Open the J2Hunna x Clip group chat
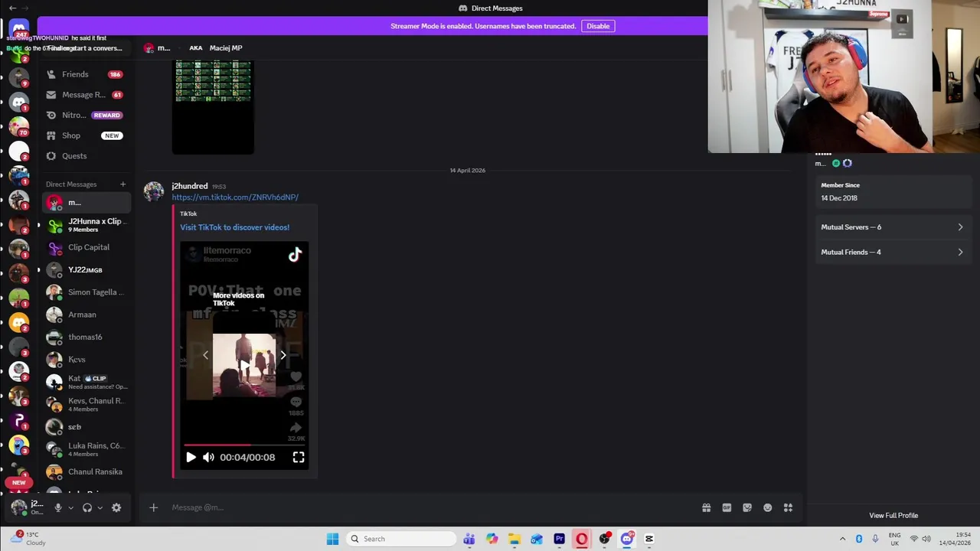This screenshot has height=551, width=980. tap(86, 225)
